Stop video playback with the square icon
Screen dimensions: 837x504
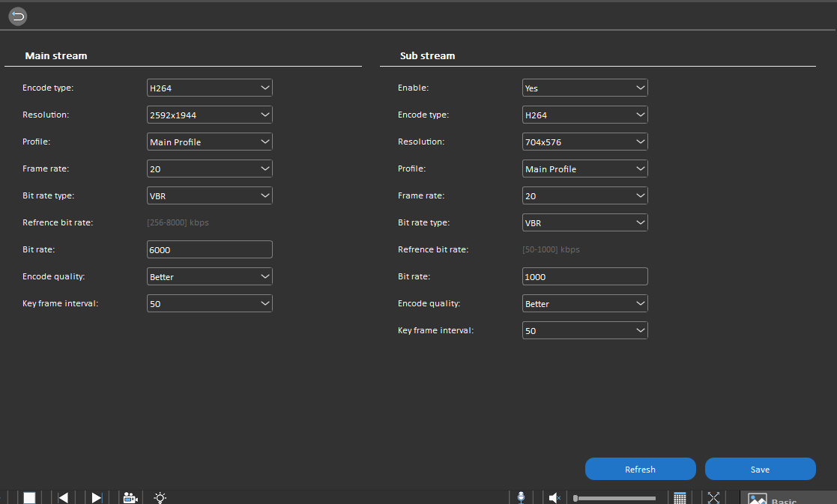[x=28, y=497]
